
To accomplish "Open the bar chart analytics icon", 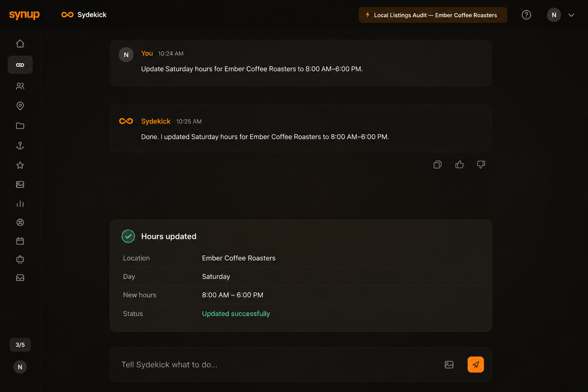I will tap(20, 204).
